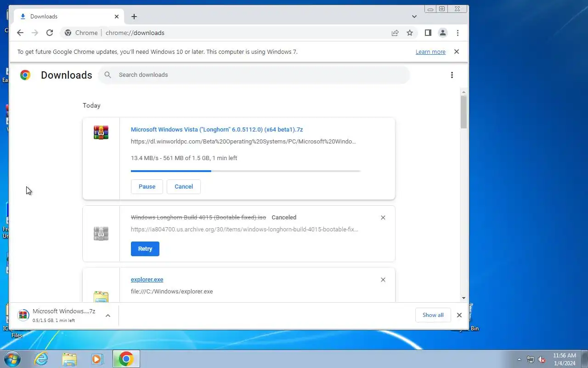Viewport: 588px width, 368px height.
Task: Open the Windows Start menu
Action: (12, 359)
